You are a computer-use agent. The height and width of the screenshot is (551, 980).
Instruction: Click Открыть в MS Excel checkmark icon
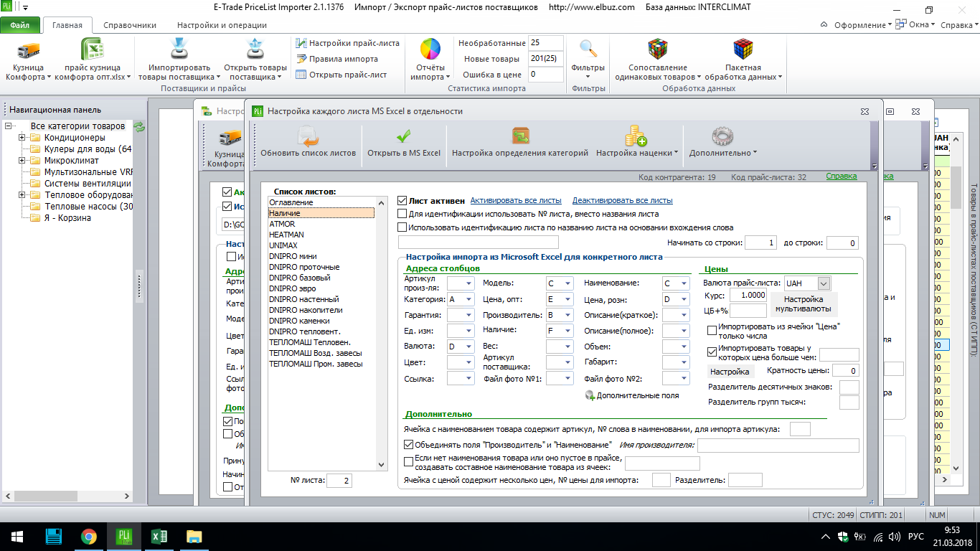tap(404, 136)
